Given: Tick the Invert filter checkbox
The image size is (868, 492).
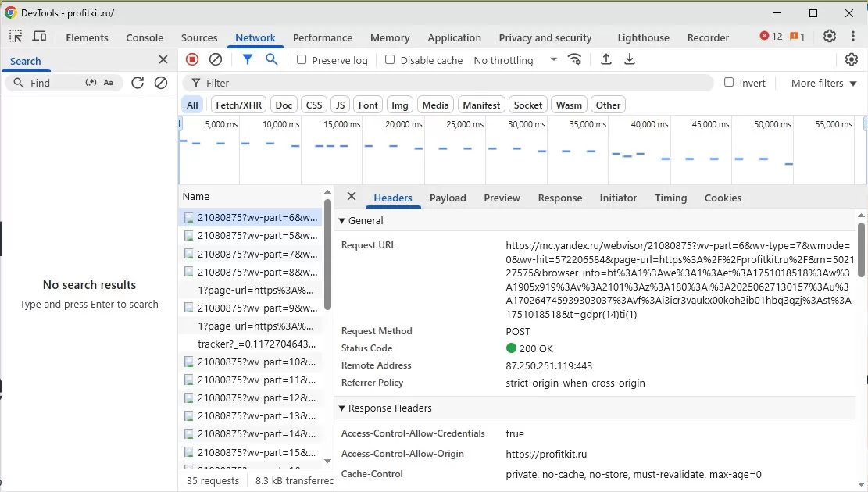Looking at the screenshot, I should point(729,83).
